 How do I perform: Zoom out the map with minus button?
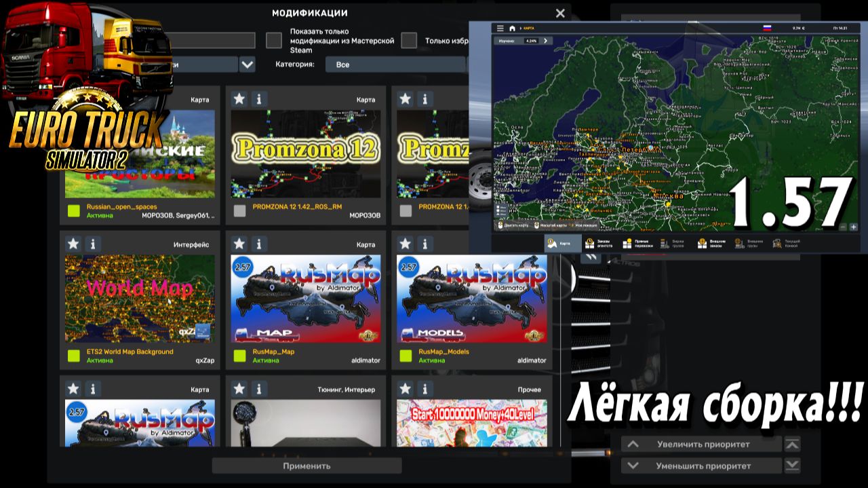(x=843, y=227)
